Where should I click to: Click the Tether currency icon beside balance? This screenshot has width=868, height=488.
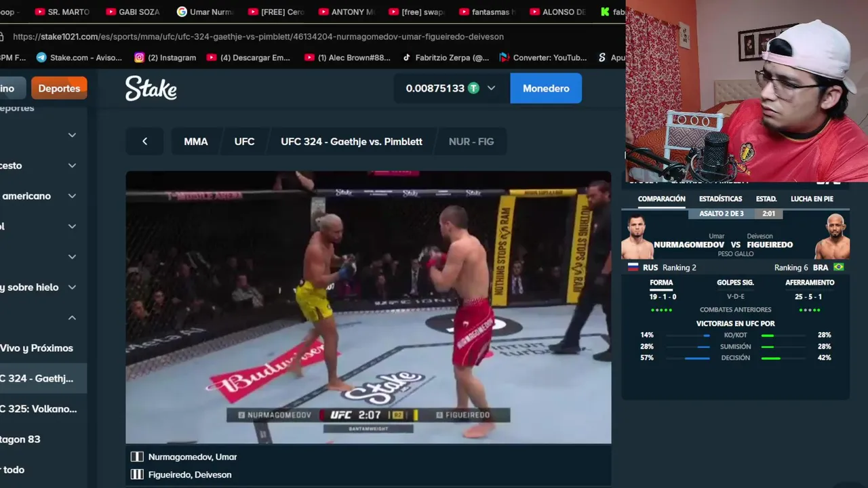pos(473,88)
